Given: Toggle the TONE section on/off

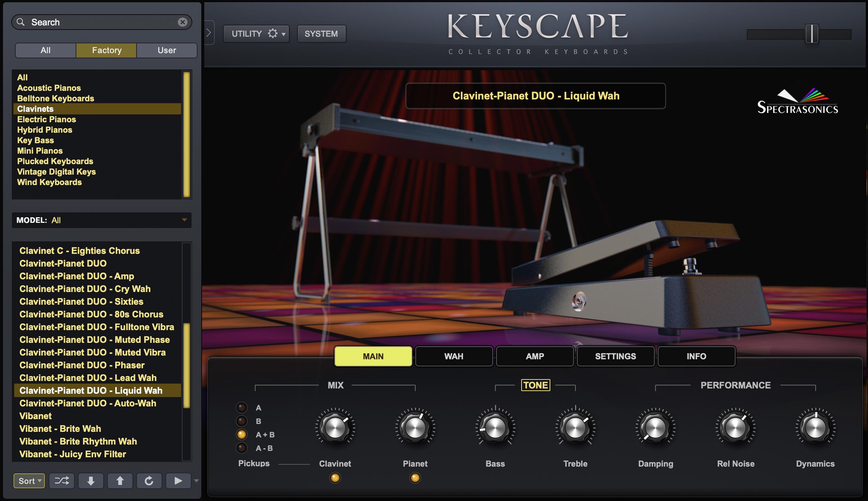Looking at the screenshot, I should 536,385.
